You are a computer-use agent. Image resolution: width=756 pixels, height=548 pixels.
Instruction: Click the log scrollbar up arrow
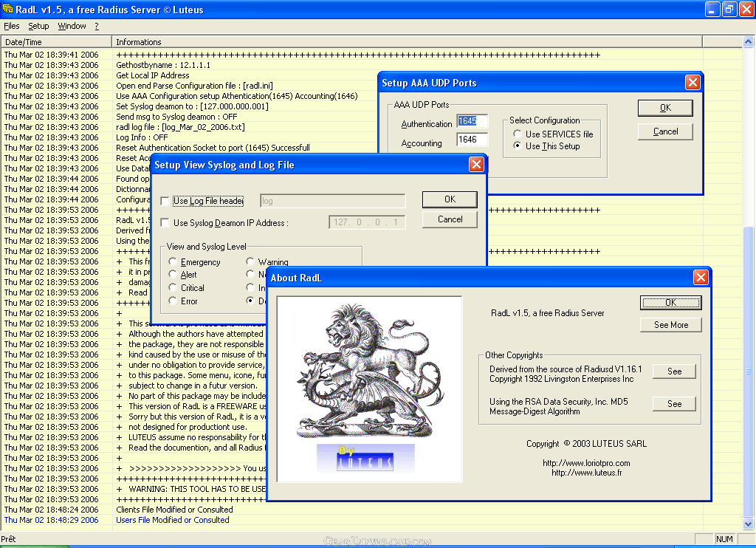point(748,42)
